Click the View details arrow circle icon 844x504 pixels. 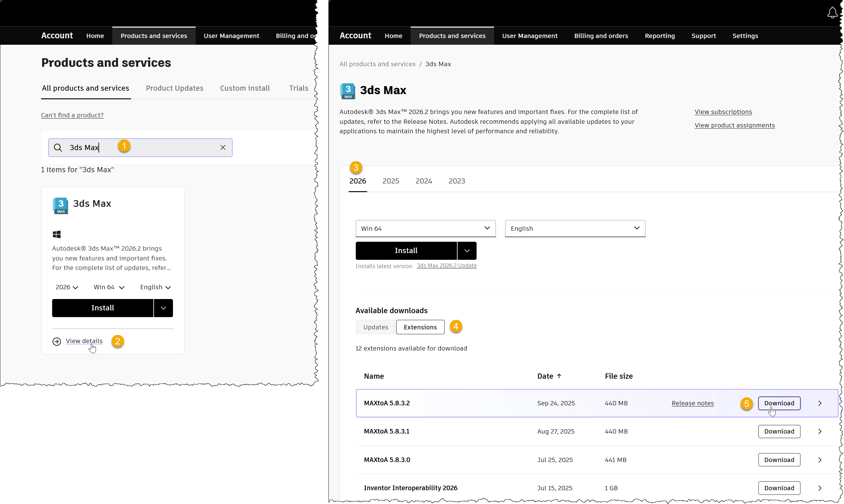pyautogui.click(x=57, y=341)
